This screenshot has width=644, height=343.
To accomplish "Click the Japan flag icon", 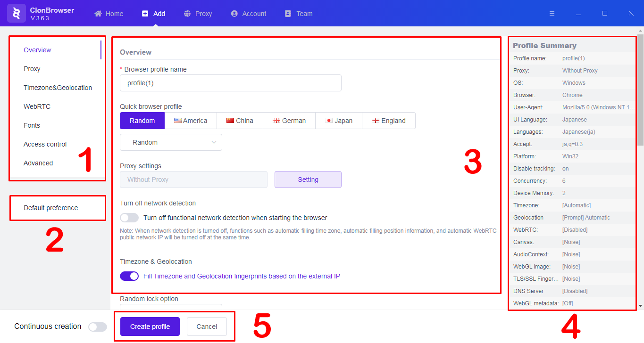I will click(x=329, y=121).
